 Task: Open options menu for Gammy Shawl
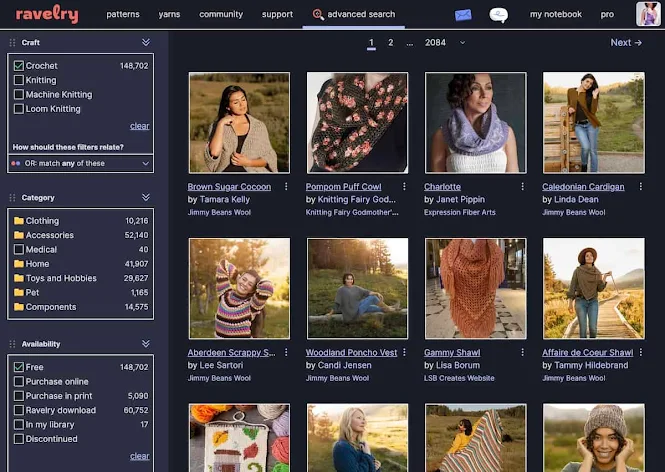(x=522, y=352)
